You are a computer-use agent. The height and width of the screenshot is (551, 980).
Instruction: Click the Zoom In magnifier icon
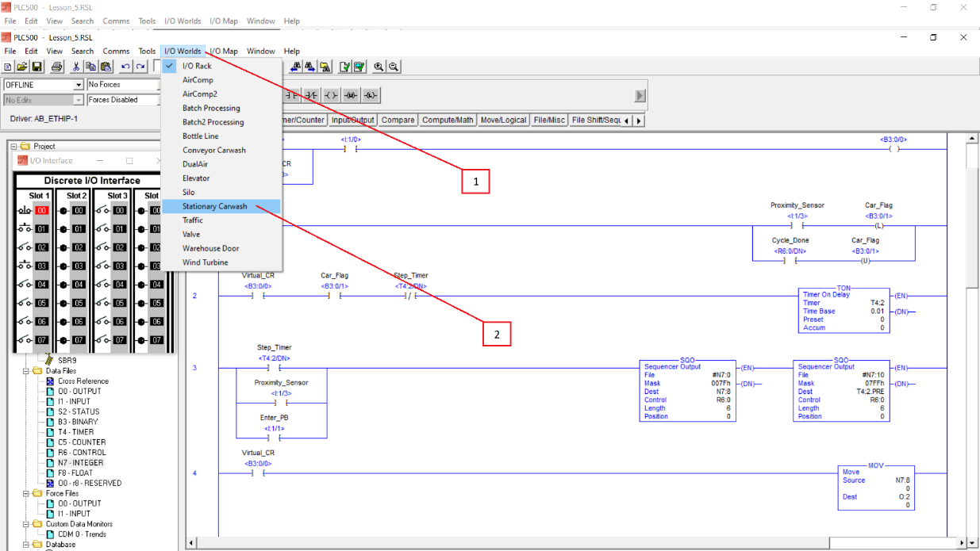pos(379,67)
